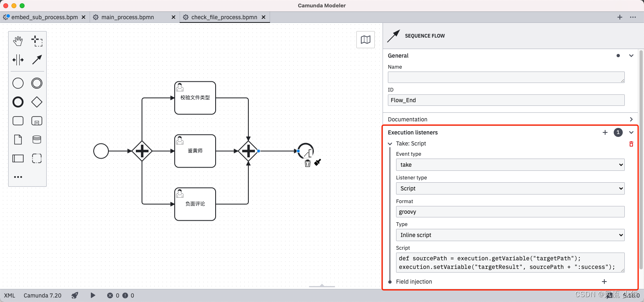Collapse the Take: Script listener entry
644x302 pixels.
tap(390, 144)
